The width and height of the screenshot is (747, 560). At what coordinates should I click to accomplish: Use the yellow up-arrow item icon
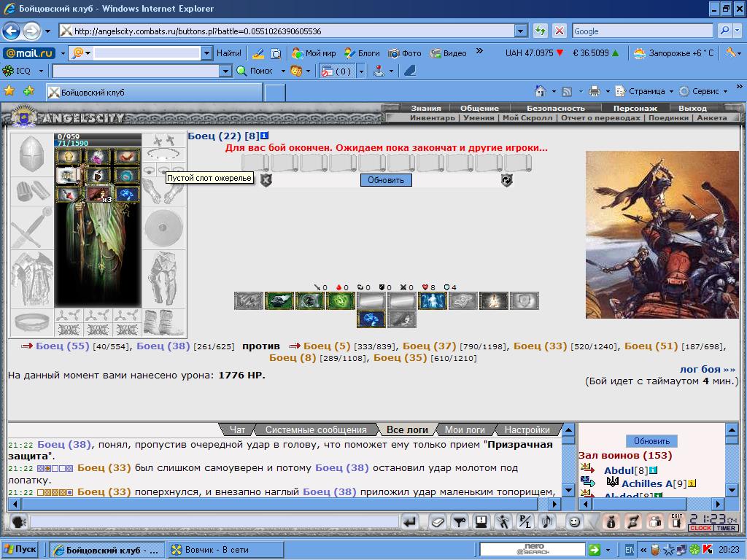pyautogui.click(x=68, y=156)
